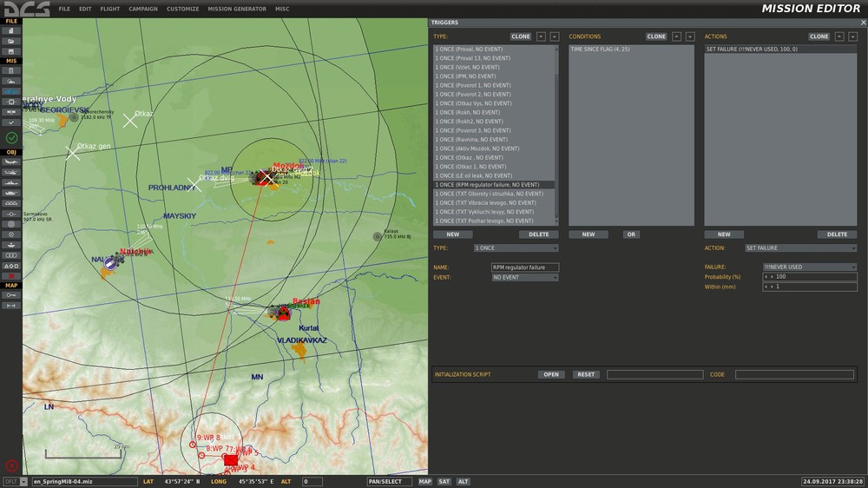Click the checkmark icon under MIS
Image resolution: width=868 pixels, height=488 pixels.
tap(11, 122)
